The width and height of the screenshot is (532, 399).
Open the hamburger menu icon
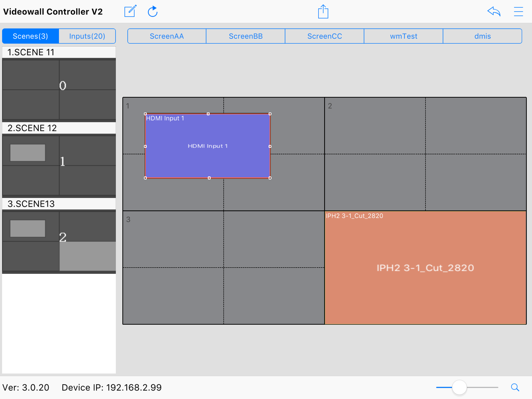pyautogui.click(x=518, y=11)
